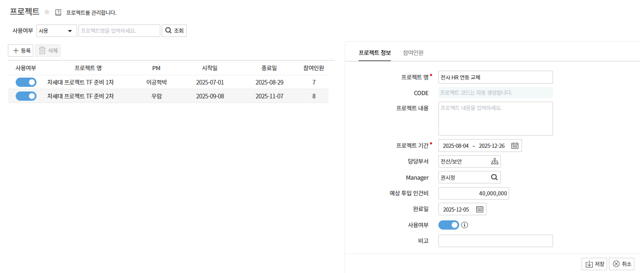Screen dimensions: 644x273
Task: Switch off the 사용여부 toggle in project form
Action: 449,225
